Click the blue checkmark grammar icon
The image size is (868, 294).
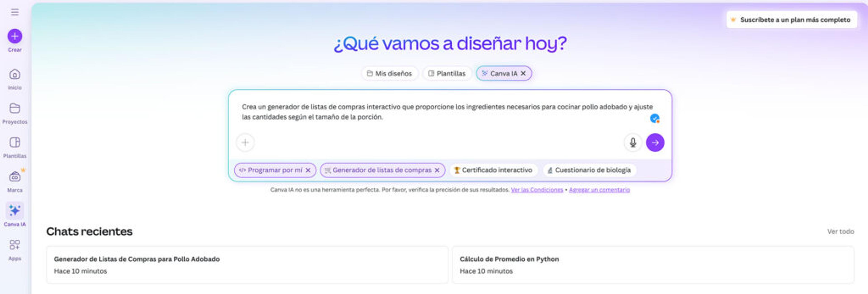click(655, 119)
